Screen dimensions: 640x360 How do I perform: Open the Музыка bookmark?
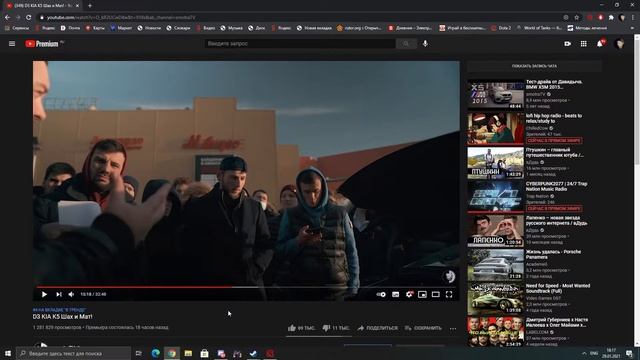point(231,28)
